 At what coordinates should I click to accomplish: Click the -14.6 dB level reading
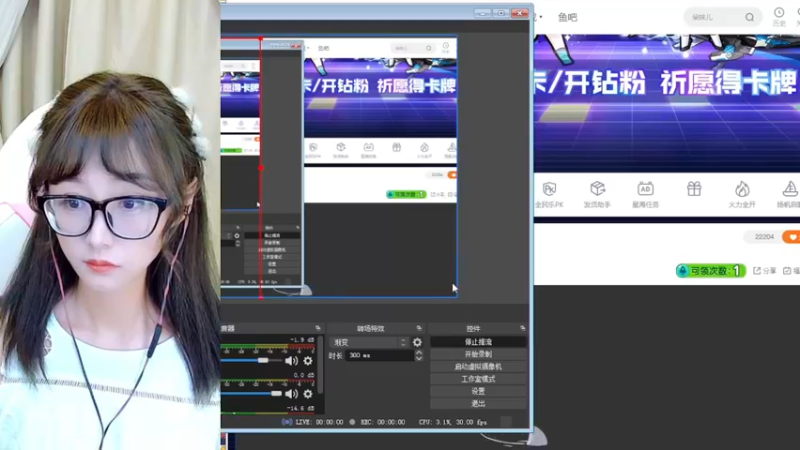coord(301,408)
